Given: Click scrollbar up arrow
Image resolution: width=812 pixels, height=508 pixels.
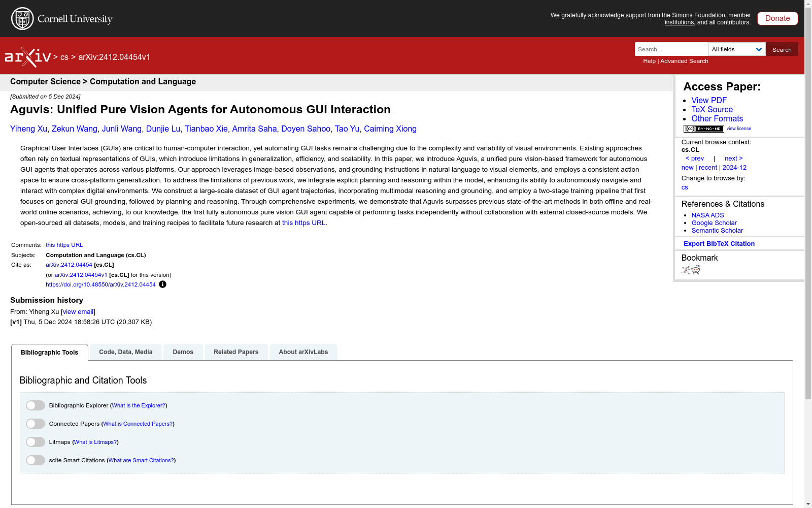Looking at the screenshot, I should (x=808, y=4).
